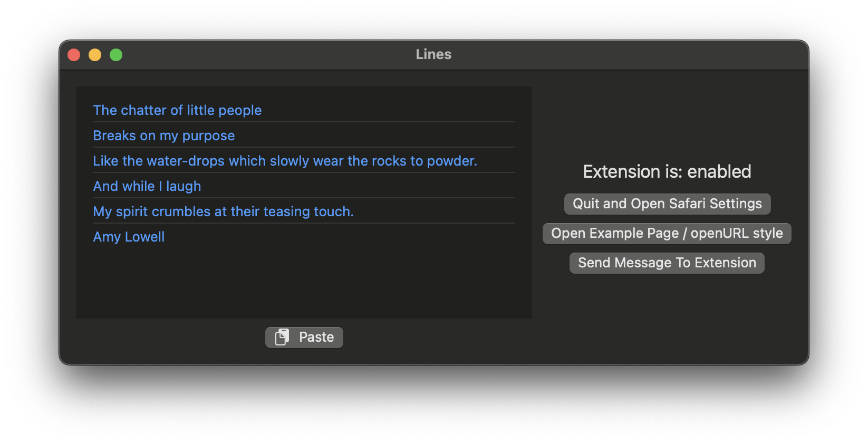This screenshot has width=868, height=443.
Task: Click the 'Extension is: enabled' status text
Action: coord(667,172)
